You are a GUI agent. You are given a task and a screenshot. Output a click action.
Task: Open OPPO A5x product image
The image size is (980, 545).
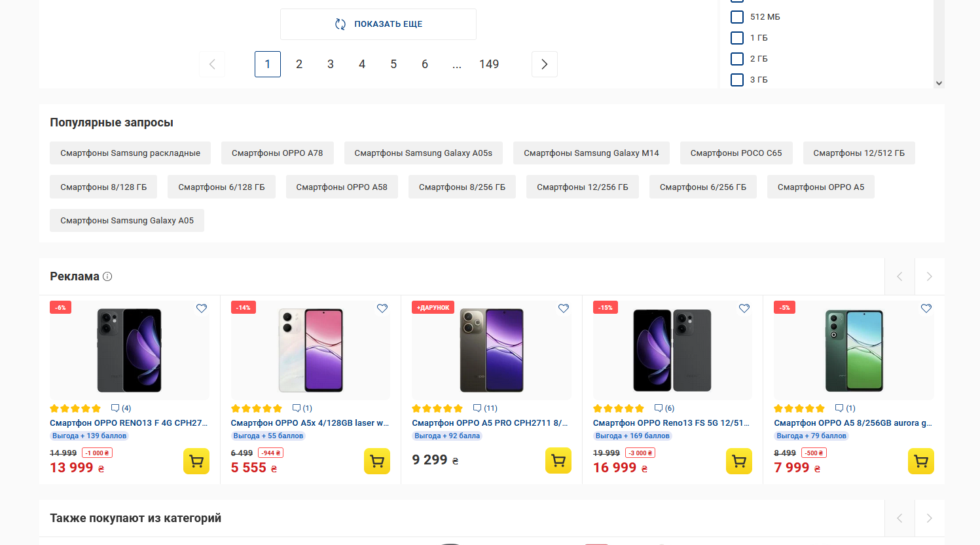tap(310, 350)
